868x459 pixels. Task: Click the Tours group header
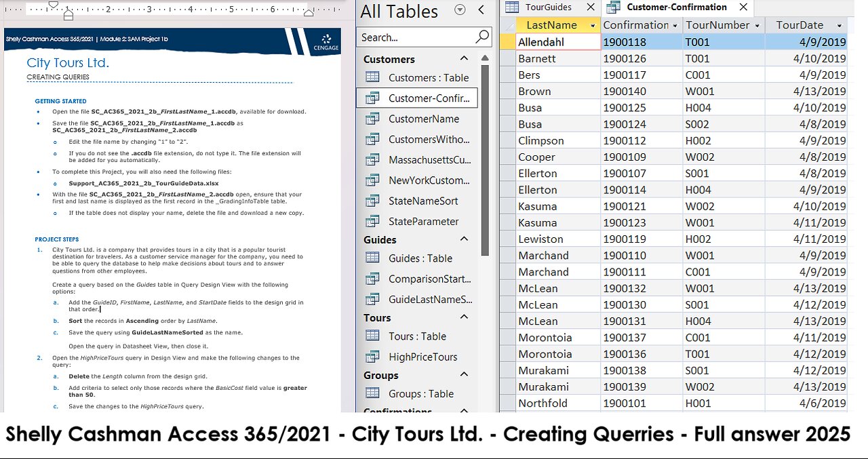tap(377, 317)
